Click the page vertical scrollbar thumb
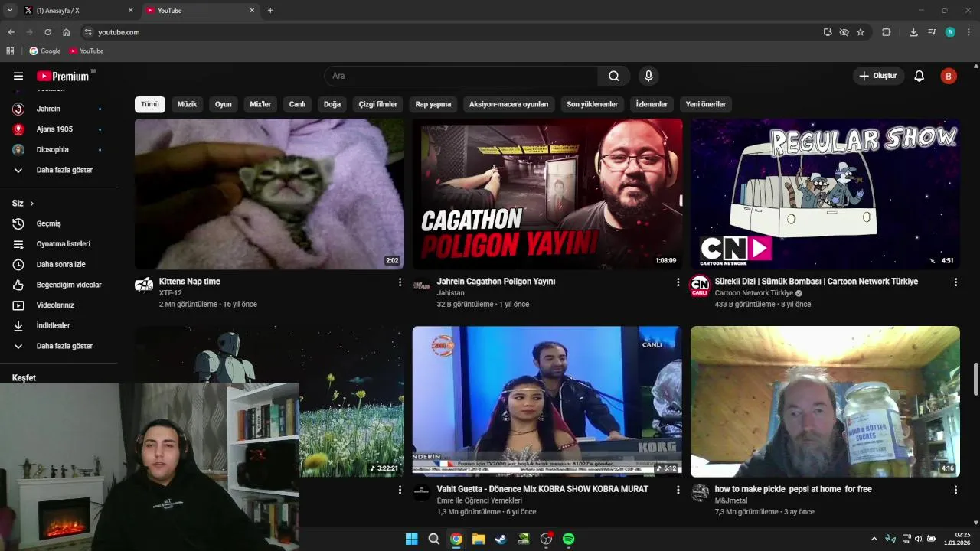This screenshot has height=551, width=980. (x=976, y=380)
